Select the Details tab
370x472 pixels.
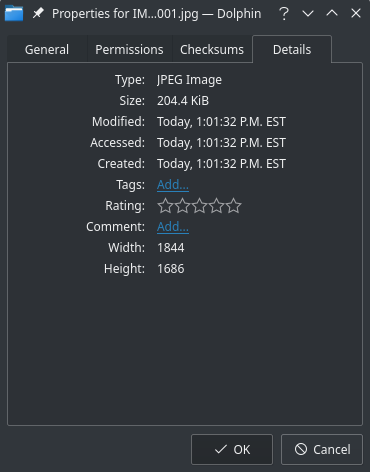pos(292,49)
